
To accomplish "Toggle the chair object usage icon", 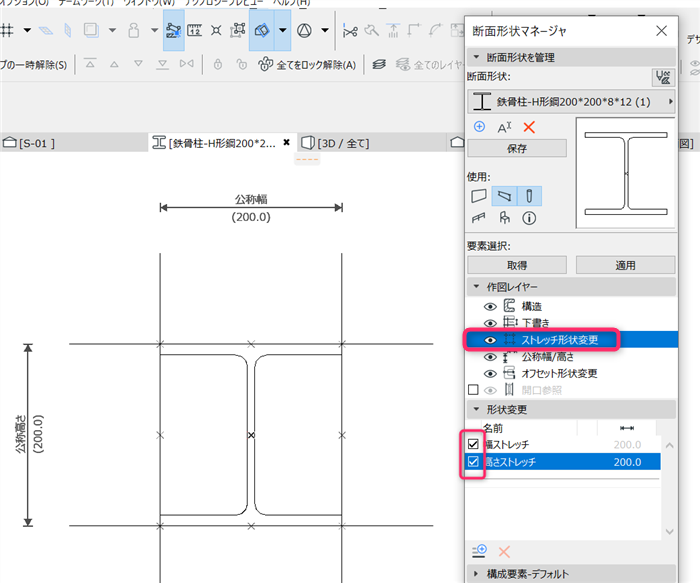I will click(504, 218).
